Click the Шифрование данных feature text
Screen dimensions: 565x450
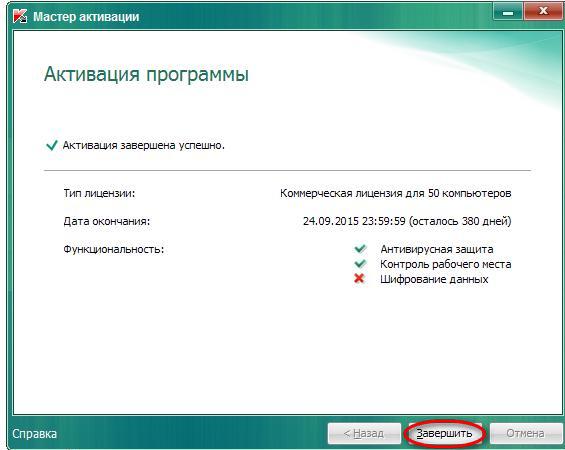pos(434,279)
